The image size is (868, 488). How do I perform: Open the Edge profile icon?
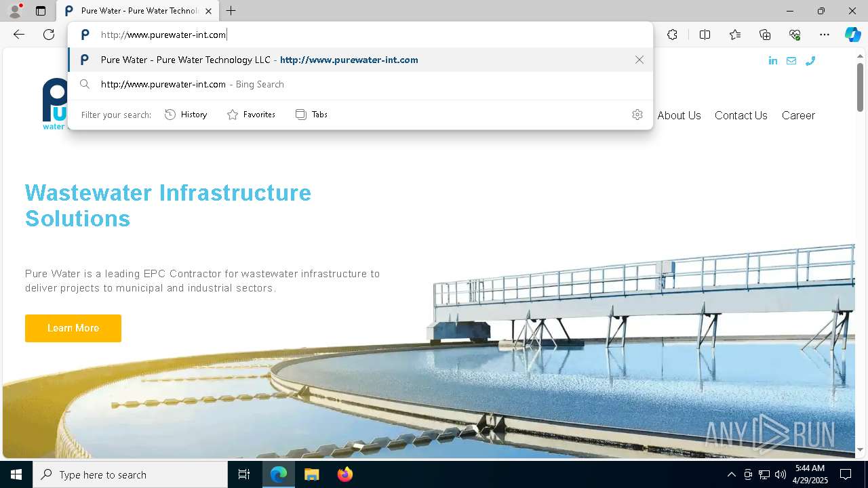pyautogui.click(x=15, y=11)
